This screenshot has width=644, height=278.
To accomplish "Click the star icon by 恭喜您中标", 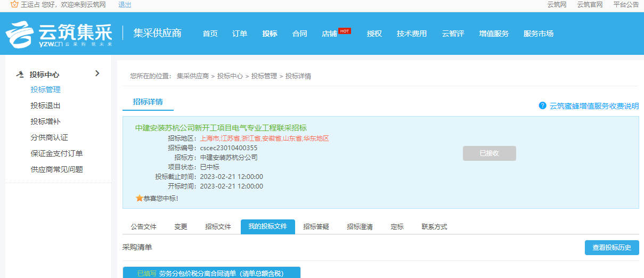I will [140, 198].
